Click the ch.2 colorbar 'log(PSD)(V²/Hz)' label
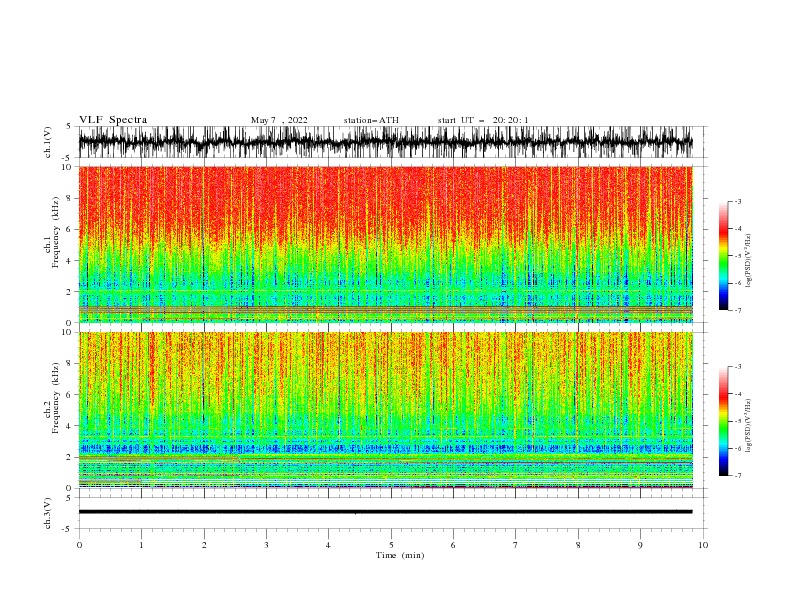 (x=748, y=426)
